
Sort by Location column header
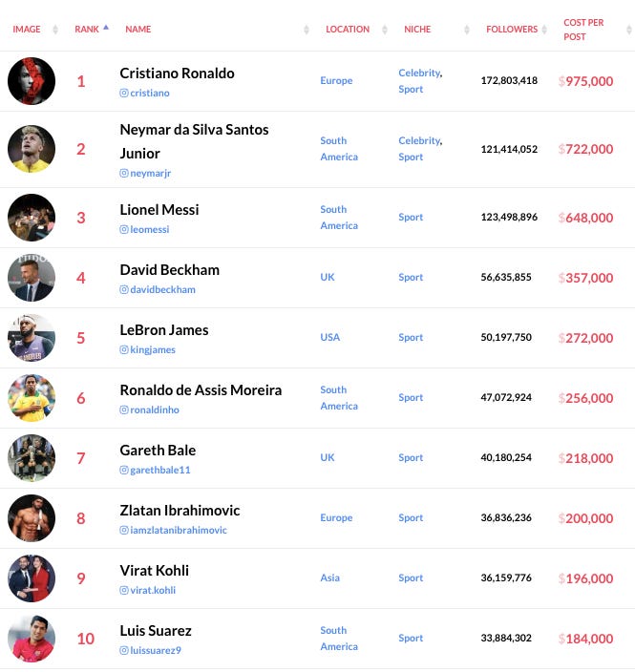pyautogui.click(x=348, y=30)
